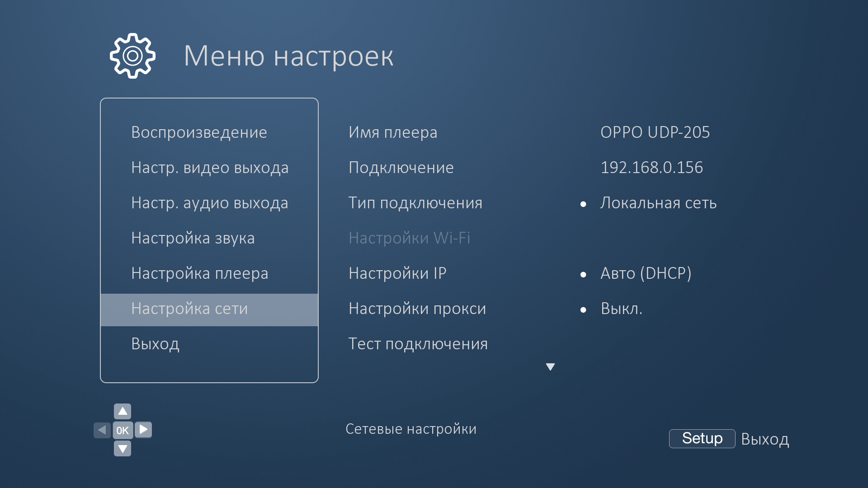The image size is (868, 488).
Task: Open Тест подключения option
Action: pos(418,344)
